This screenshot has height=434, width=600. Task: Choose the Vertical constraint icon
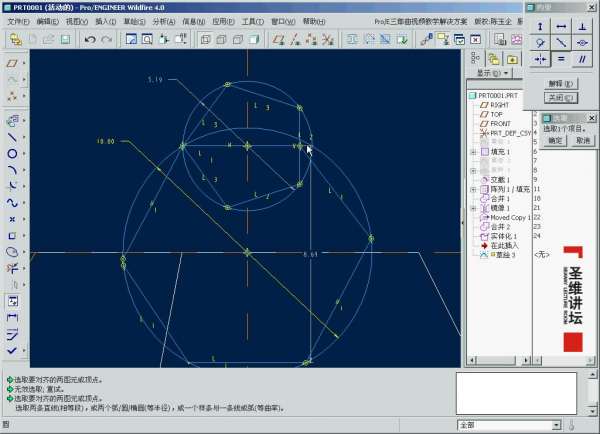pos(540,26)
